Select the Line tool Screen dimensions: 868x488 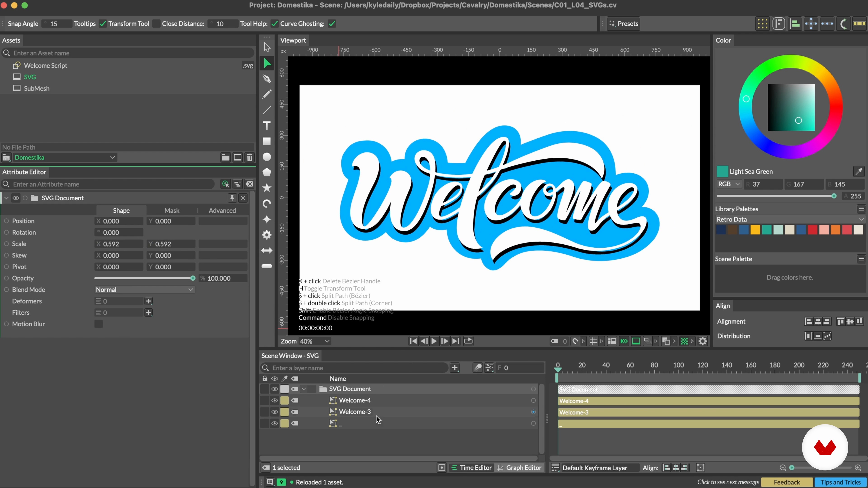(x=267, y=110)
